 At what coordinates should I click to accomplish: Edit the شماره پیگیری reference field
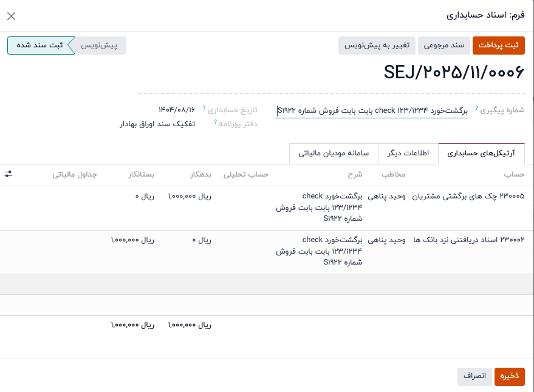coord(371,110)
